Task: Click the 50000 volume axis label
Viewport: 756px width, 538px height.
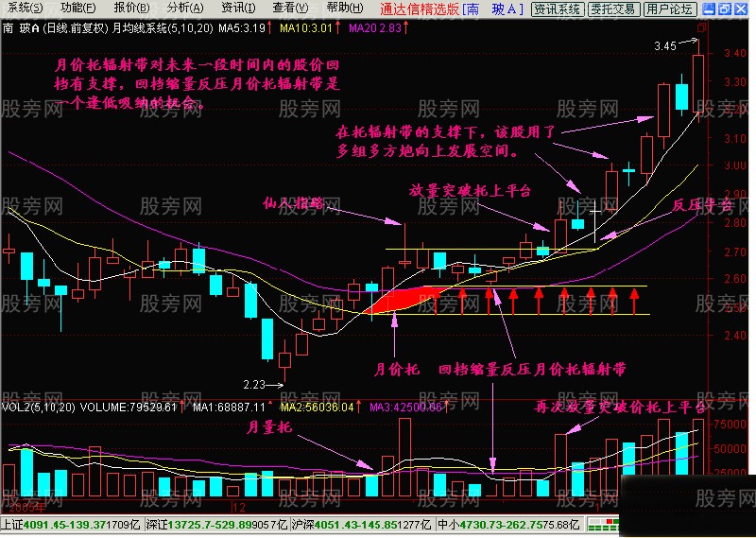Action: (731, 448)
